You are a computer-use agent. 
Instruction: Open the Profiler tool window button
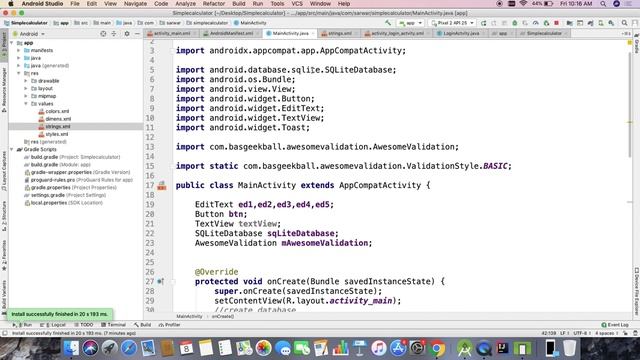pos(169,325)
